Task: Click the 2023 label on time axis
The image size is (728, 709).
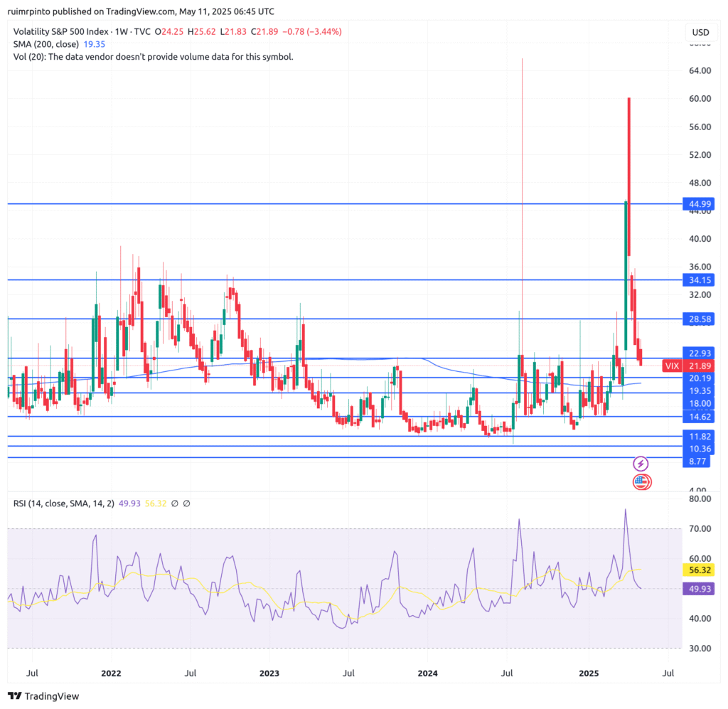Action: pyautogui.click(x=269, y=673)
